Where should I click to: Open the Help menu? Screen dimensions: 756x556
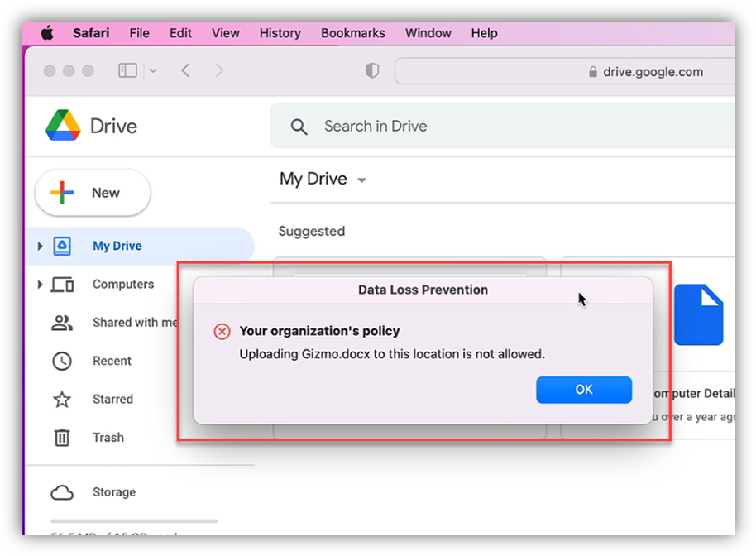[x=484, y=33]
